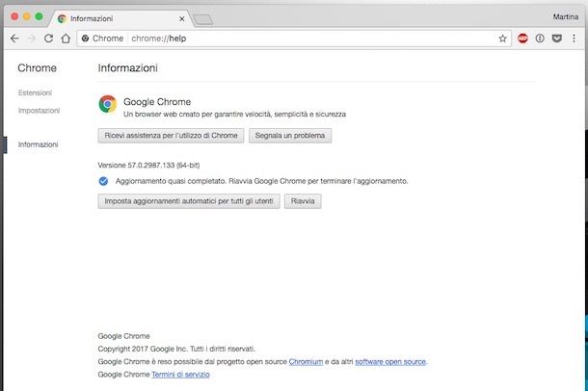
Task: Click the Martina profile name
Action: [x=566, y=17]
